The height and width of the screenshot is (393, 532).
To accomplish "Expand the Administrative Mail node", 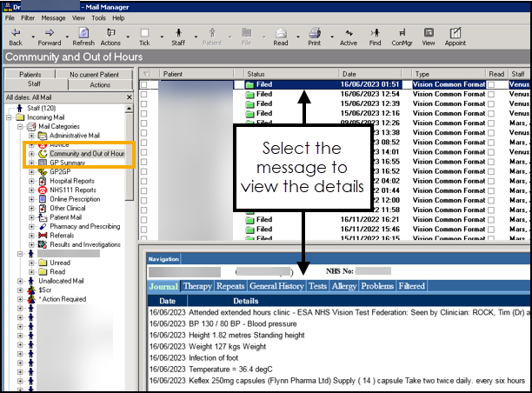I will pyautogui.click(x=32, y=136).
